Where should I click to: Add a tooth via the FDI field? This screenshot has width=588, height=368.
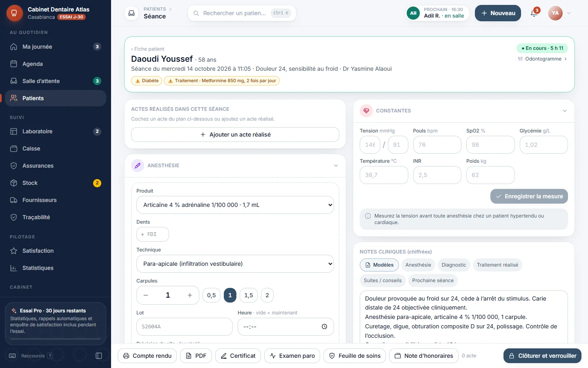tap(153, 234)
